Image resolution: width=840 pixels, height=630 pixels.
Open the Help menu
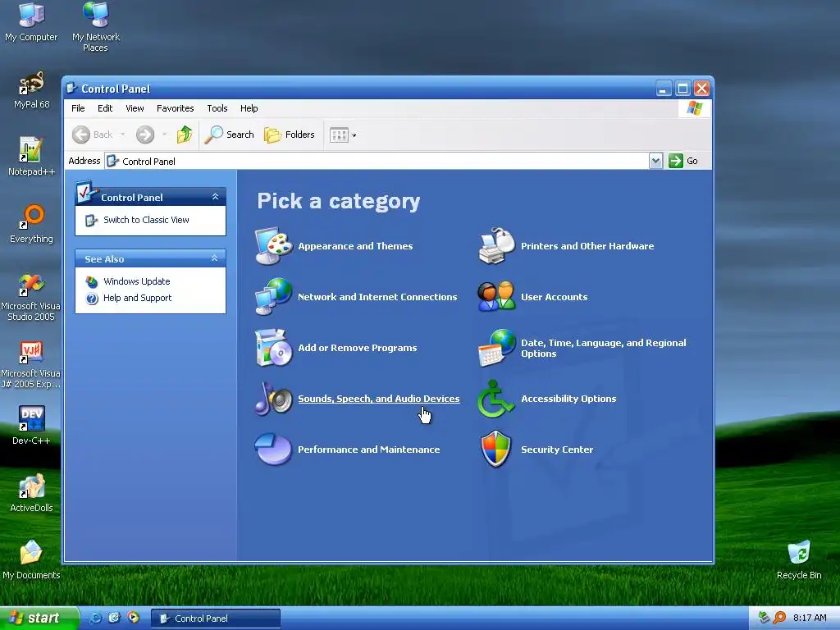[x=249, y=108]
